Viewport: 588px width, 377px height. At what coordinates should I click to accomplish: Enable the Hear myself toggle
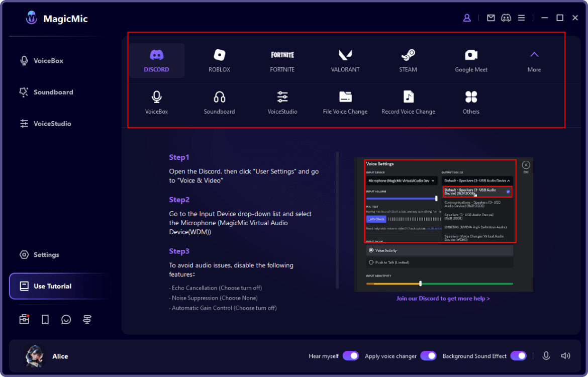[x=350, y=355]
